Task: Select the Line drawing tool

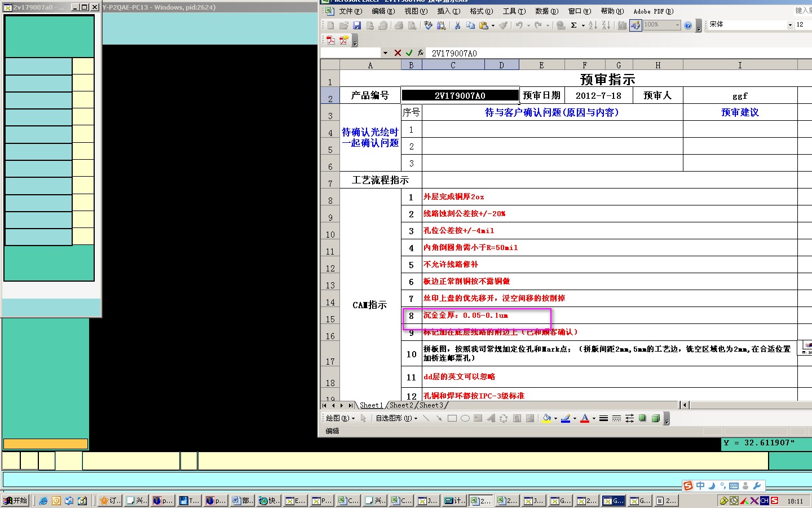Action: 426,418
